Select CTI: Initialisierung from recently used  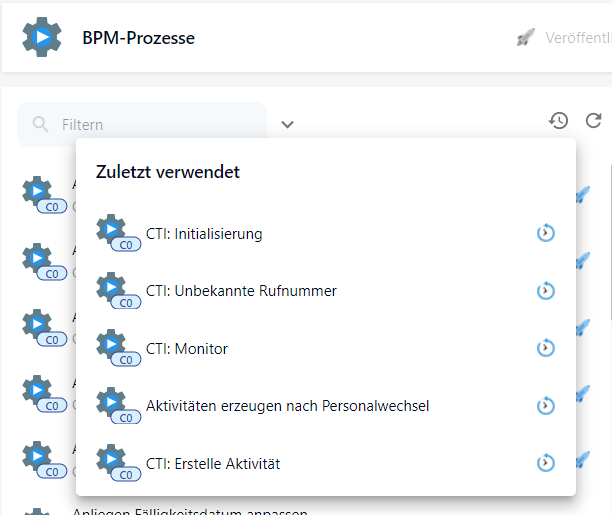pos(204,234)
